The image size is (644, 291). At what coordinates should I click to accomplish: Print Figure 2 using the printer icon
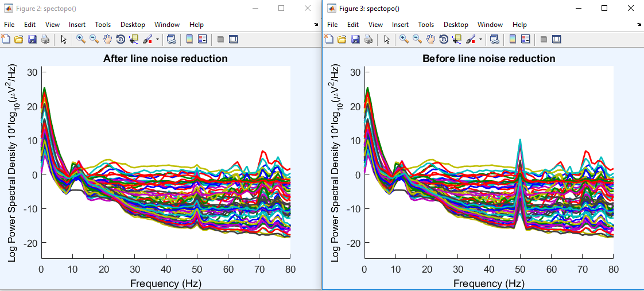click(45, 39)
